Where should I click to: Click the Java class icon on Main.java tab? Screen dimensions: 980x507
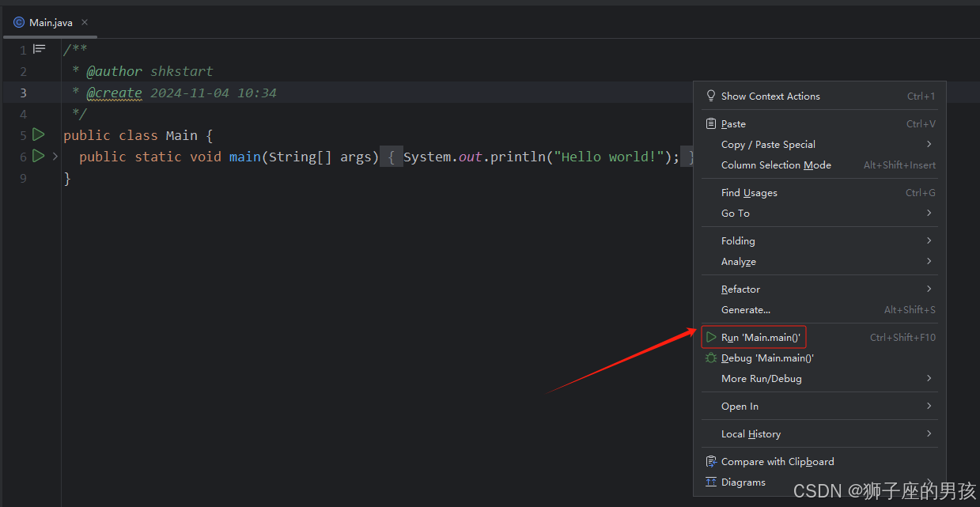click(x=19, y=22)
